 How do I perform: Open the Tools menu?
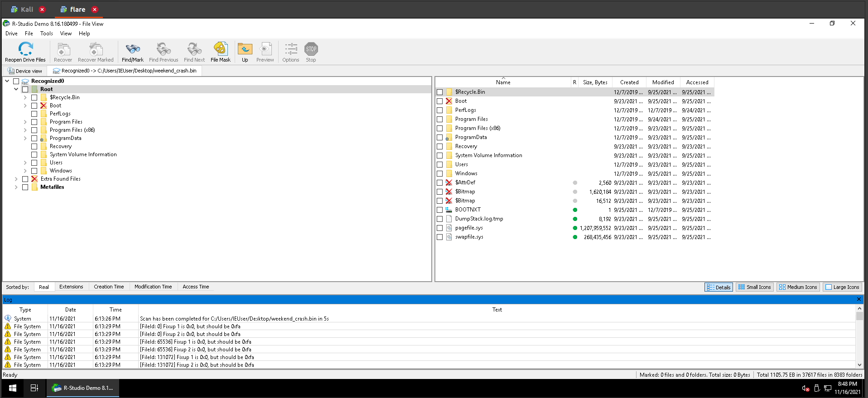[x=46, y=34]
